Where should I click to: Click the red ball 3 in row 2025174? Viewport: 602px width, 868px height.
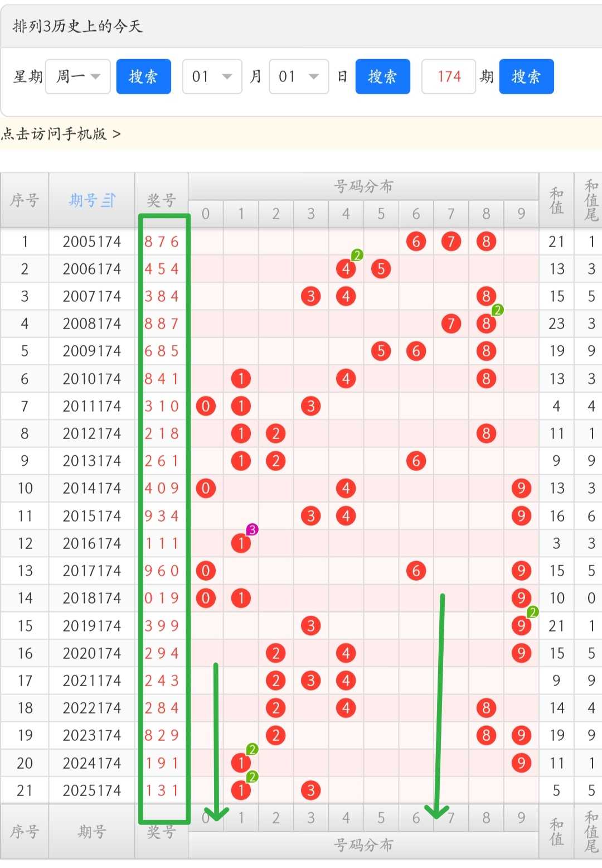[x=310, y=790]
